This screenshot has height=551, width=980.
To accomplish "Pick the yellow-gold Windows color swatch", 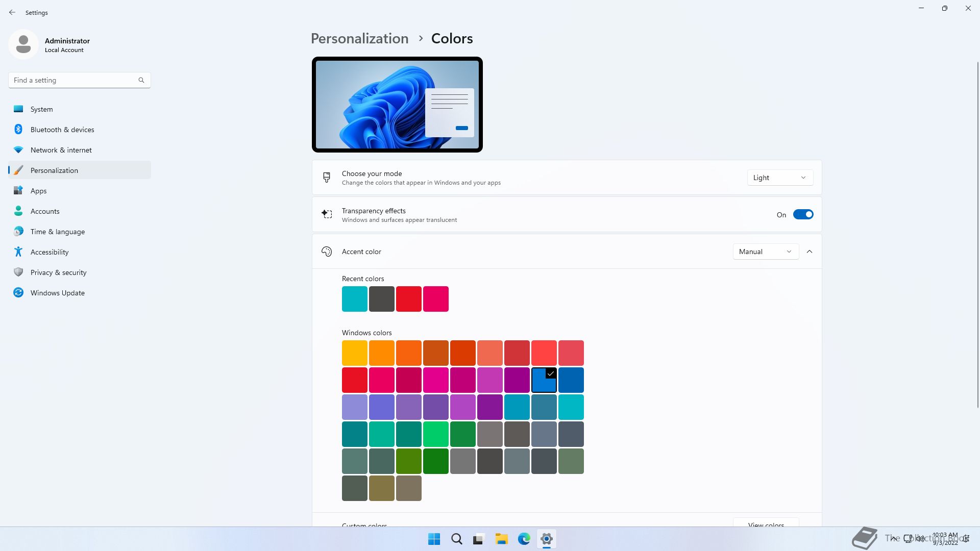I will (354, 353).
